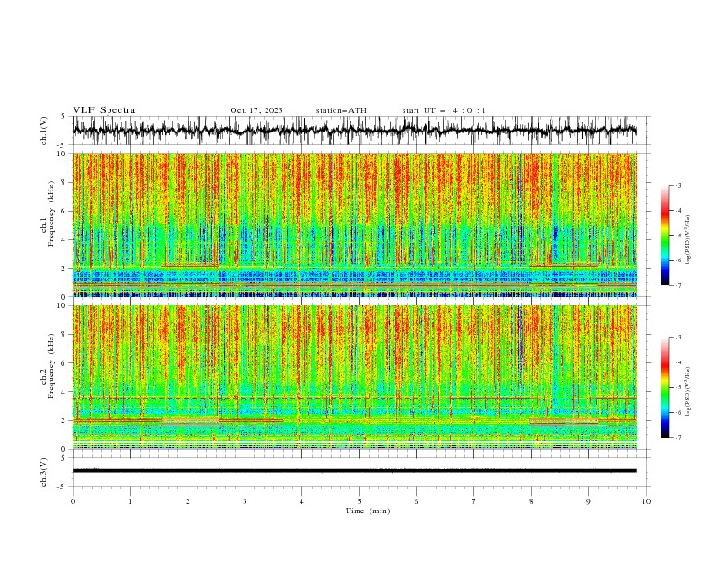The image size is (728, 563).
Task: Click the lower PSD color scale bar
Action: [665, 387]
